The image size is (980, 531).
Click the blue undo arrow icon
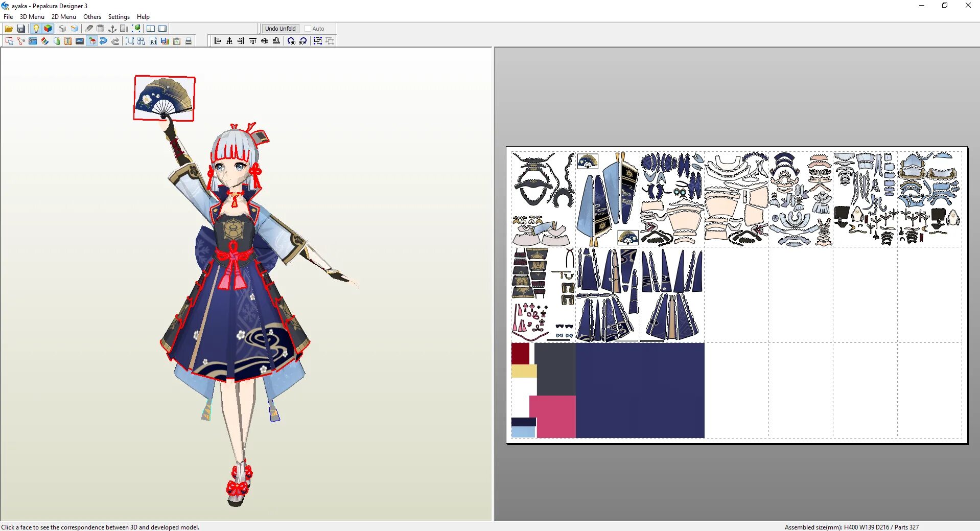[103, 41]
